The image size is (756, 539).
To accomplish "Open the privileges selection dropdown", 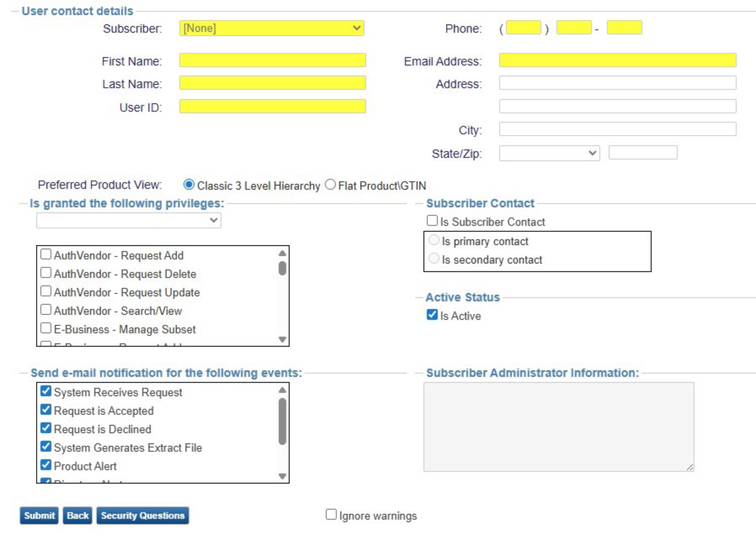I will (x=128, y=220).
